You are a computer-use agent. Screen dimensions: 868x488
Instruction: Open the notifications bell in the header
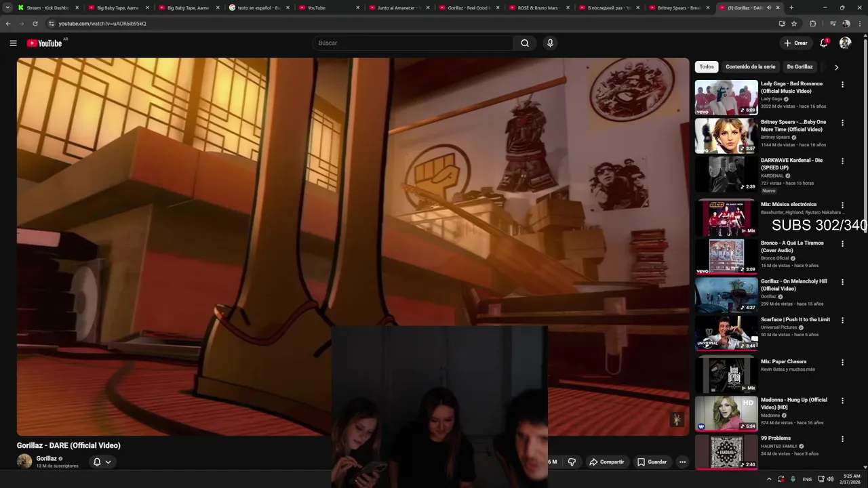click(824, 43)
